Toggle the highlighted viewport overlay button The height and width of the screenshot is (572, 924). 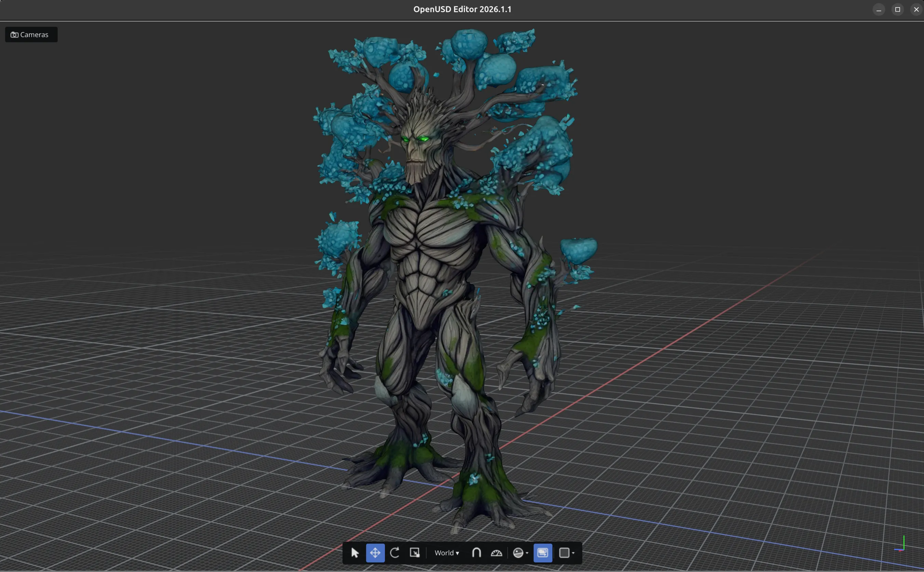click(x=543, y=553)
